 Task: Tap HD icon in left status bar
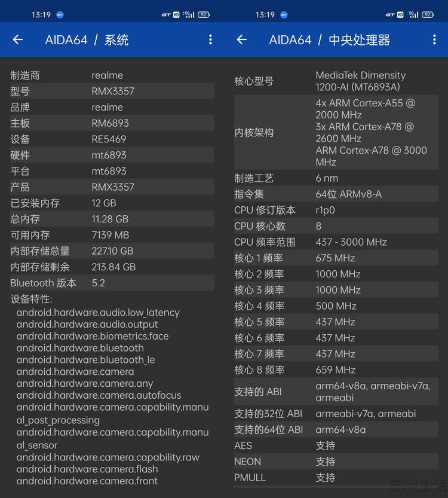pyautogui.click(x=176, y=14)
